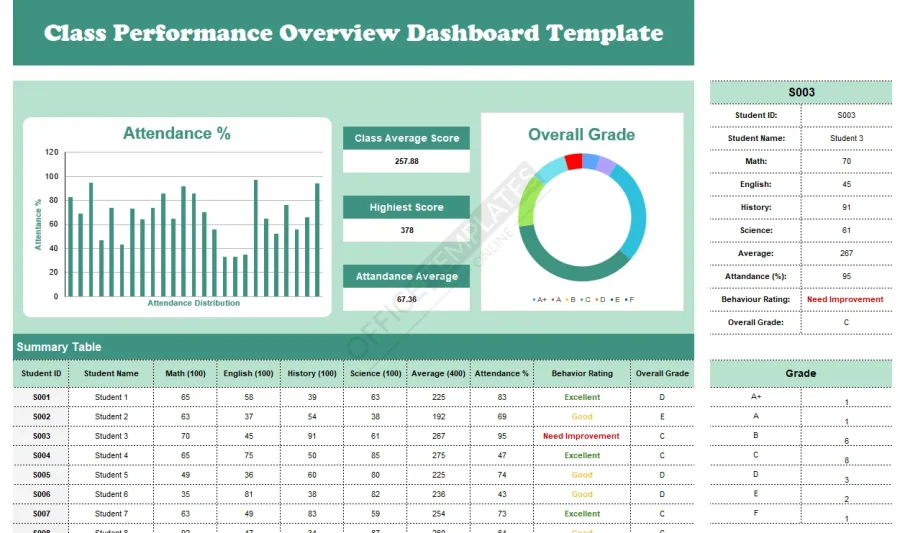Select the Student ID column header
Viewport: 900px width, 533px height.
click(41, 374)
